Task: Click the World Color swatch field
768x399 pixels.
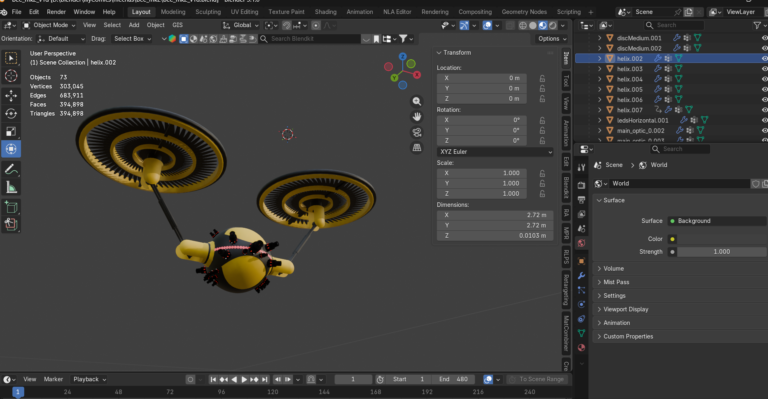Action: [x=722, y=239]
